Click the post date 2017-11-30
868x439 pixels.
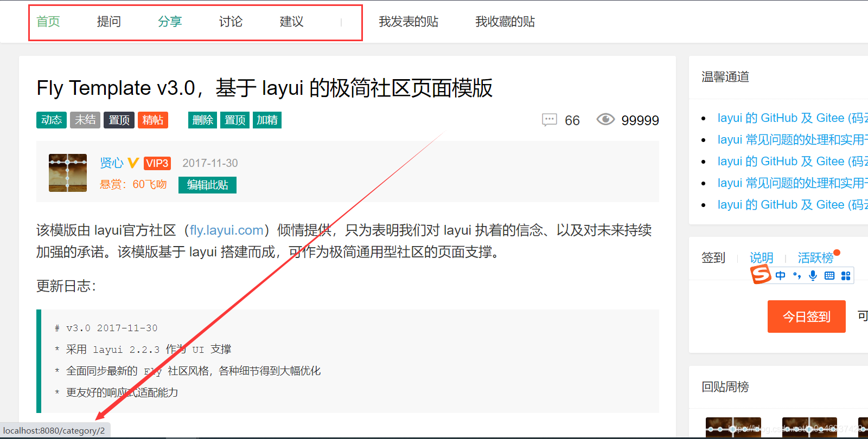point(210,163)
